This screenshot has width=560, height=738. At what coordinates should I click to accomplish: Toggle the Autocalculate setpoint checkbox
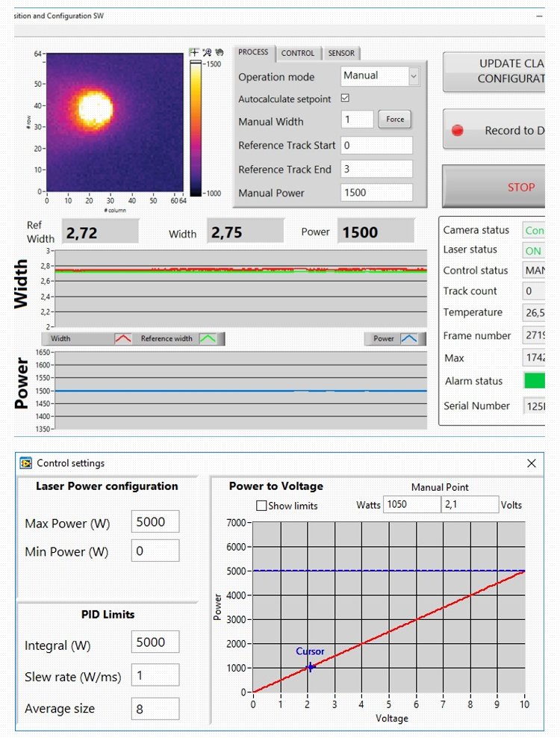click(345, 99)
